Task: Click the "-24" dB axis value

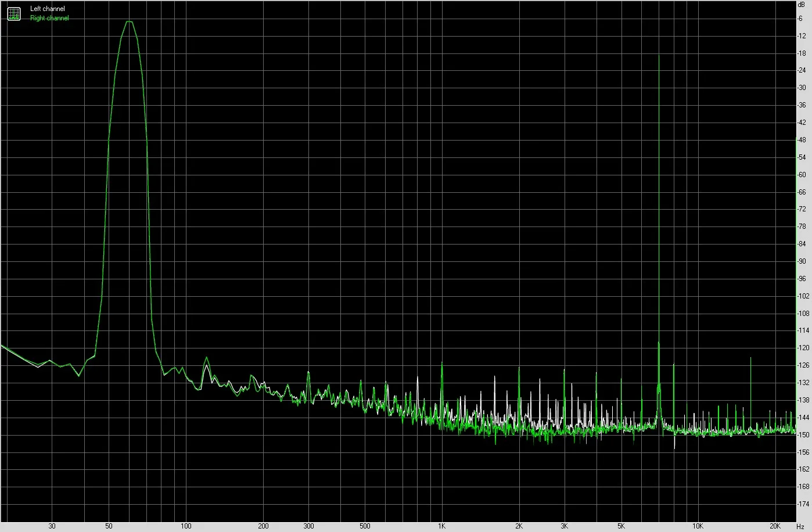Action: [802, 71]
